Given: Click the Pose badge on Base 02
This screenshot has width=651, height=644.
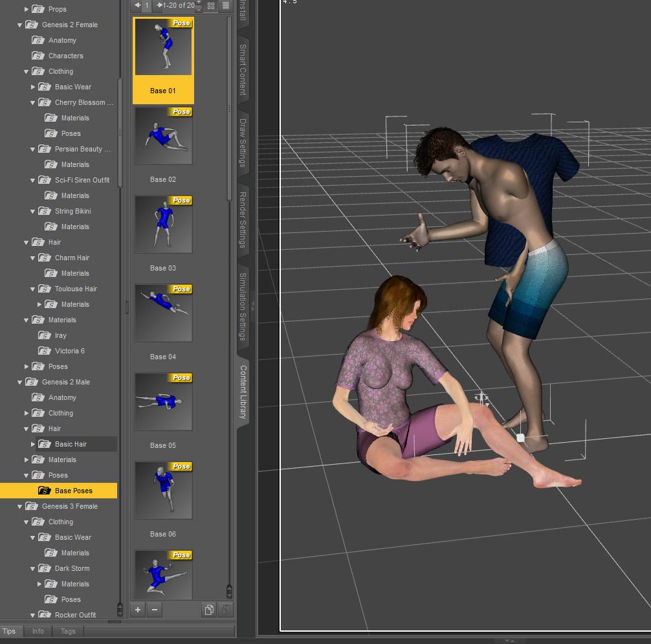Looking at the screenshot, I should tap(181, 112).
